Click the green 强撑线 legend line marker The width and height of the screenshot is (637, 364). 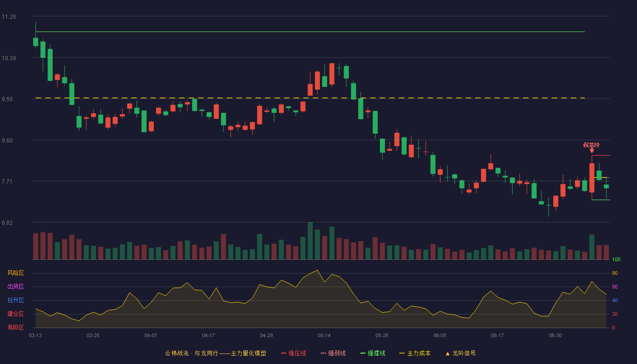coord(363,353)
